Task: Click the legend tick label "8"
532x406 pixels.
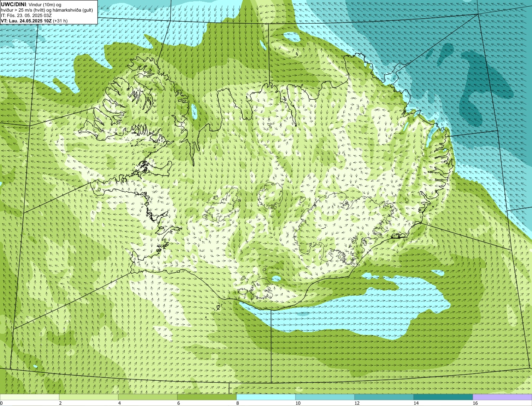Action: (x=237, y=403)
